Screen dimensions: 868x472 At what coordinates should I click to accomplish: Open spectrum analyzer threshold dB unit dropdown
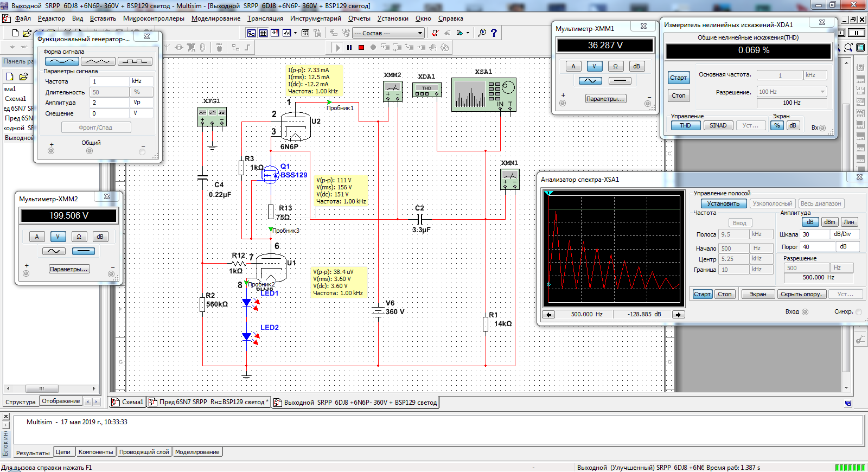pos(848,246)
